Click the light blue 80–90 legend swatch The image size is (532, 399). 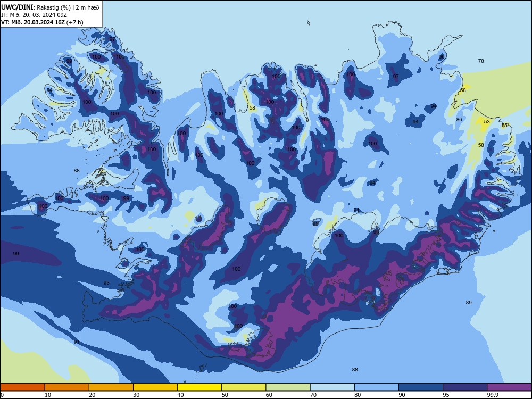pos(377,387)
